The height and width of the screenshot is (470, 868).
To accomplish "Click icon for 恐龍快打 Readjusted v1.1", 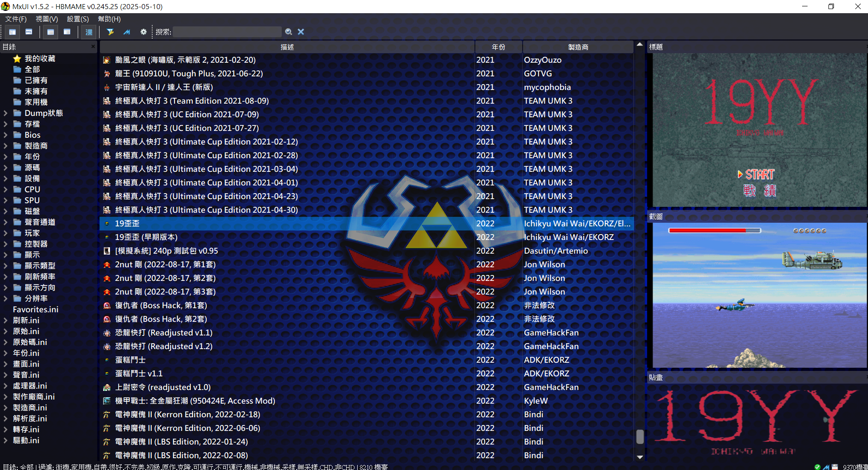I will point(107,333).
